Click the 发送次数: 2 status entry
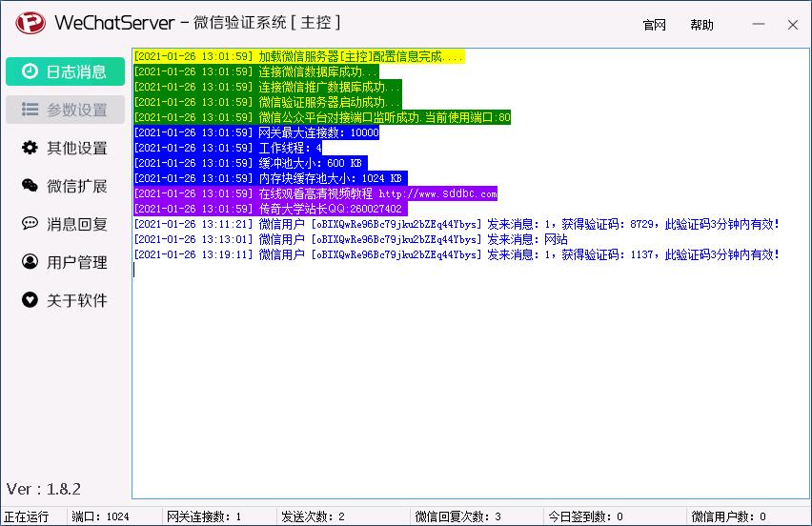Viewport: 812px width, 526px height. [x=313, y=516]
